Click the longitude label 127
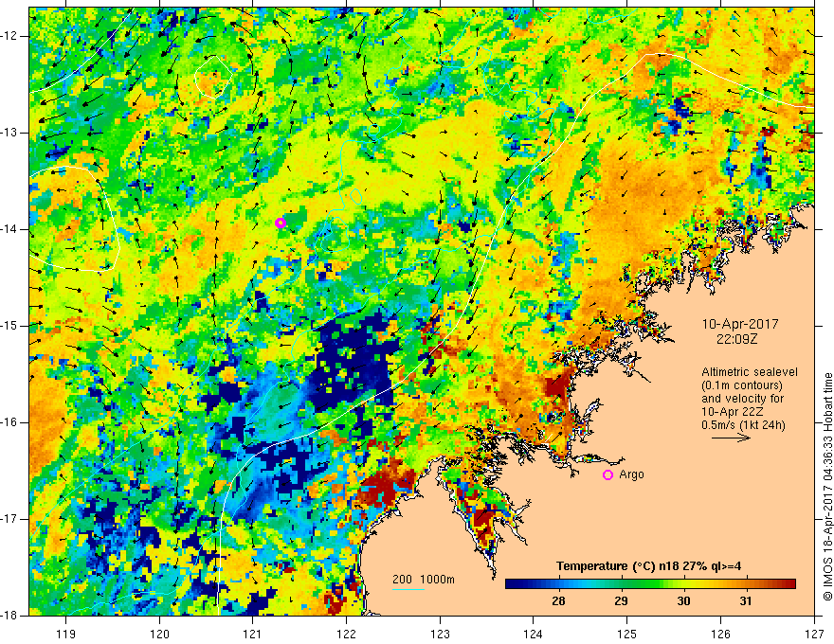This screenshot has width=834, height=644. (814, 634)
